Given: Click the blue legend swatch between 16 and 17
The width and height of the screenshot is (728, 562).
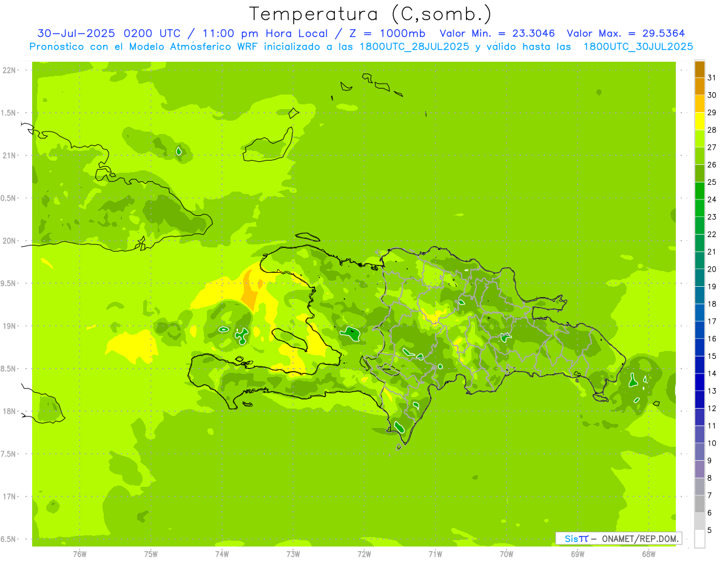Looking at the screenshot, I should [x=699, y=330].
